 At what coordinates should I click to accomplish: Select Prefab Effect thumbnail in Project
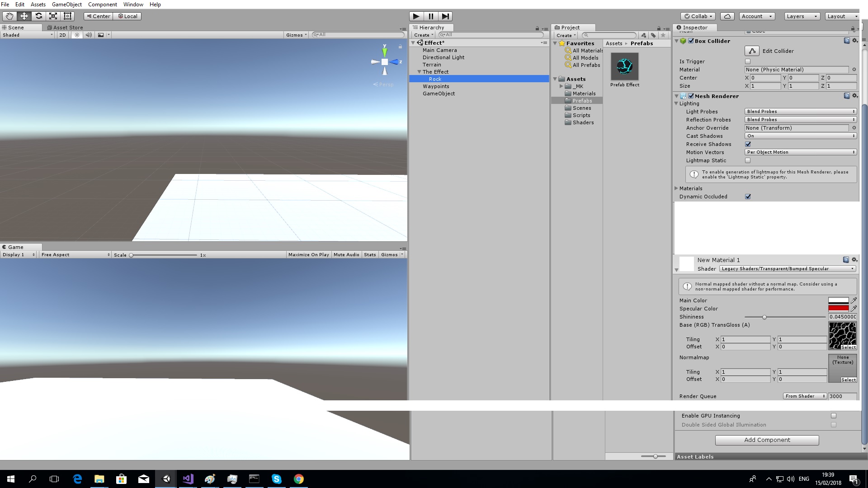625,66
